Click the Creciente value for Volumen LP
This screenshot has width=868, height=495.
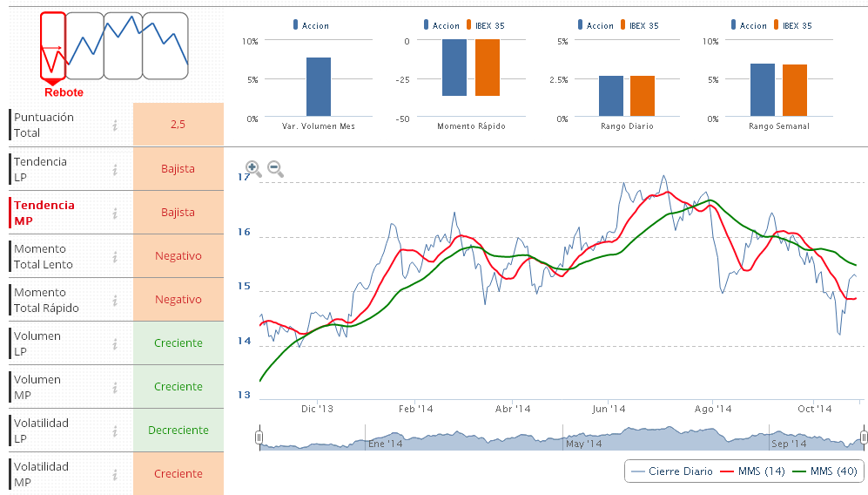178,343
